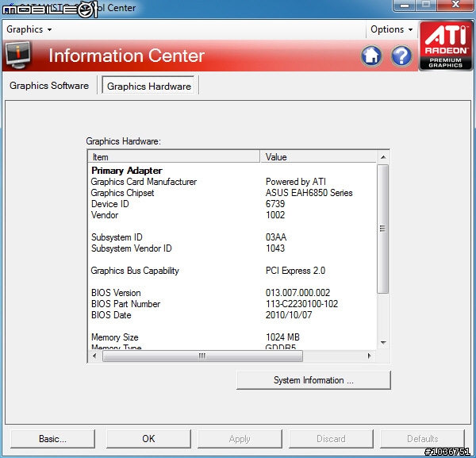The height and width of the screenshot is (458, 476).
Task: Click the value 1043
Action: pyautogui.click(x=275, y=248)
